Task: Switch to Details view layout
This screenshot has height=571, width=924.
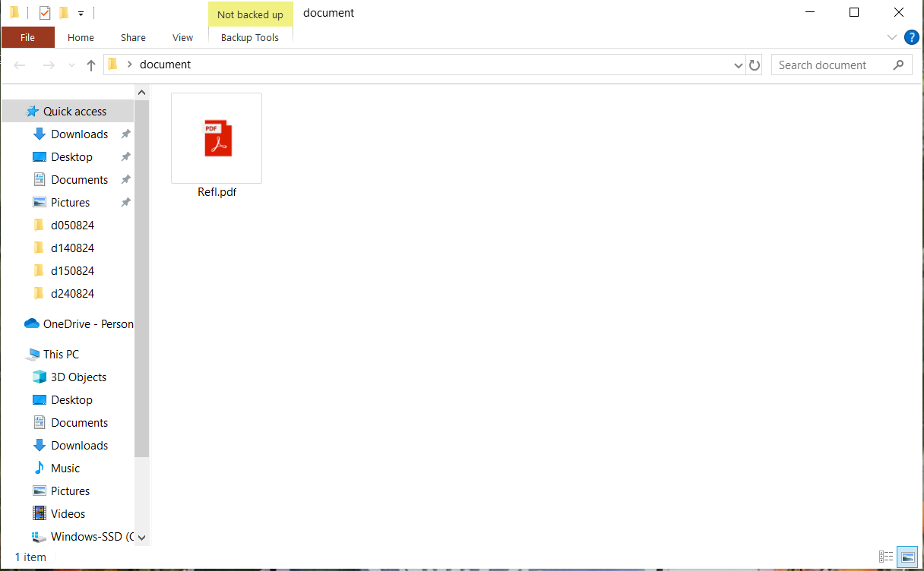Action: point(886,557)
